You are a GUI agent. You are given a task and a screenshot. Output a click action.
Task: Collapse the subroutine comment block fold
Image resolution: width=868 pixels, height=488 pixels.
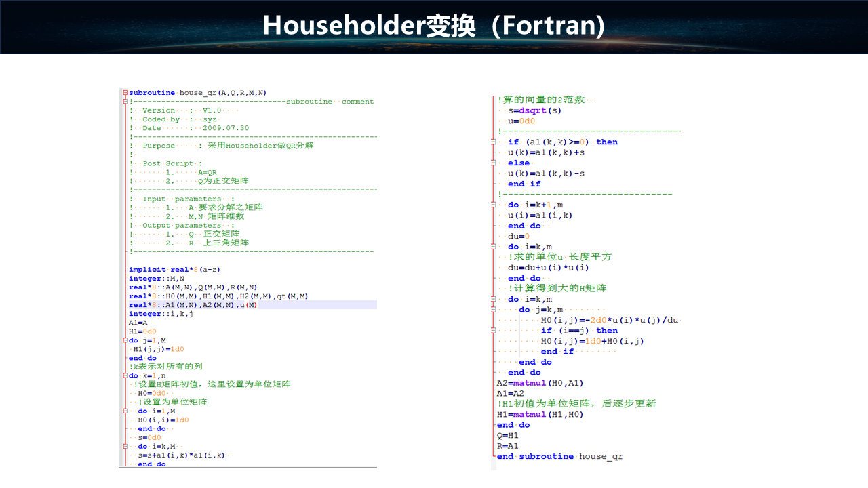(x=125, y=102)
